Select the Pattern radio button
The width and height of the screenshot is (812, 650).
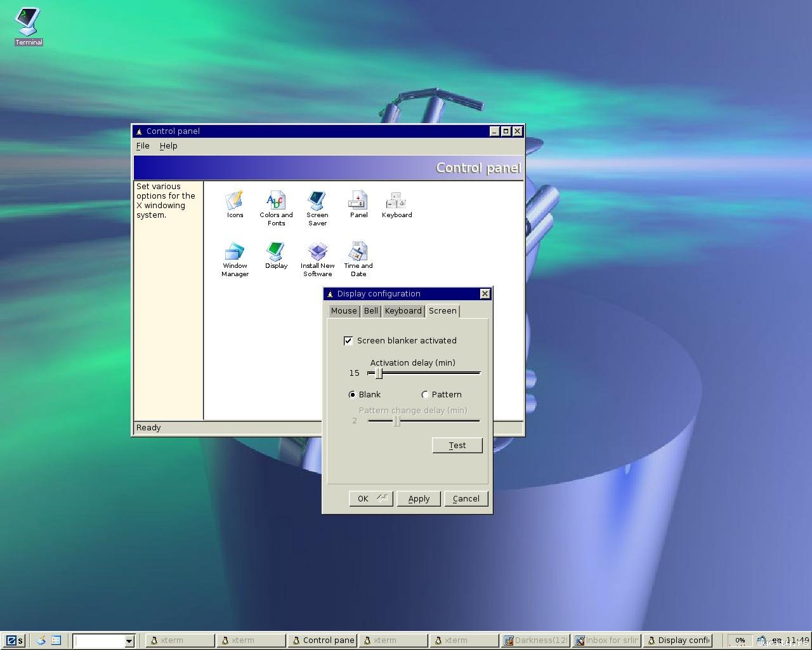(425, 395)
